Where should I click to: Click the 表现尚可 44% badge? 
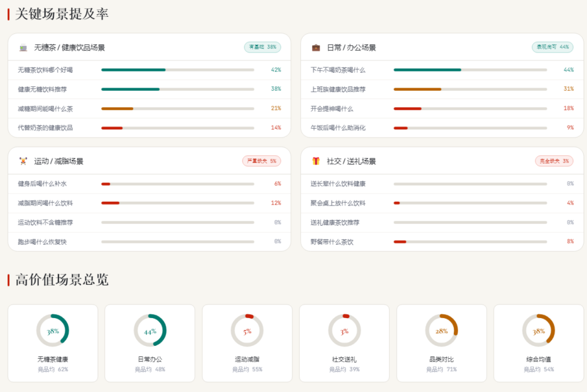[x=552, y=47]
